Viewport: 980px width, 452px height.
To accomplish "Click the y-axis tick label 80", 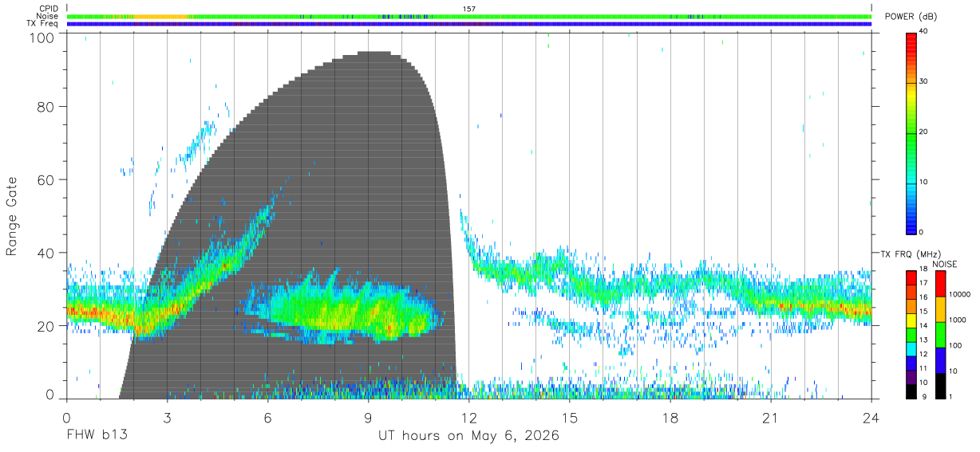I will [x=47, y=106].
